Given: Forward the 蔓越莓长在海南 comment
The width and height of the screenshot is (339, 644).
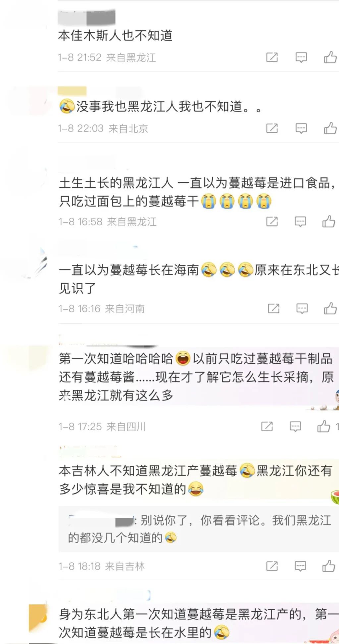Looking at the screenshot, I should click(x=273, y=309).
